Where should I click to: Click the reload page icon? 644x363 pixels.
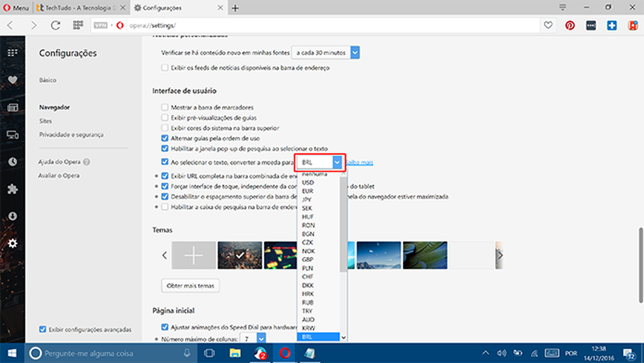coord(56,26)
